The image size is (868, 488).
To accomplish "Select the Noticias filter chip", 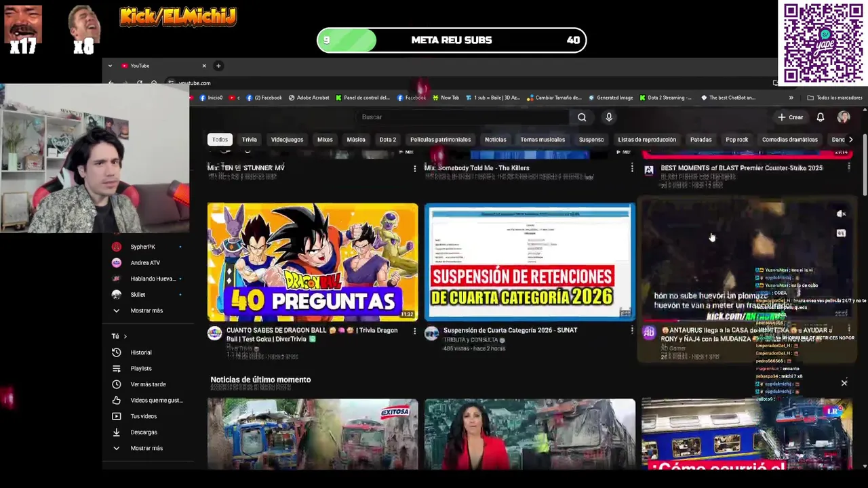I will (x=495, y=140).
